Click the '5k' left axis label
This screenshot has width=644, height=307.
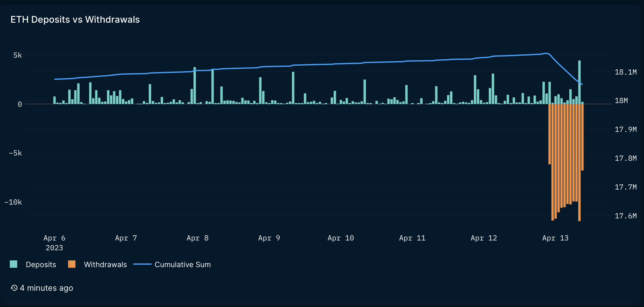click(18, 55)
